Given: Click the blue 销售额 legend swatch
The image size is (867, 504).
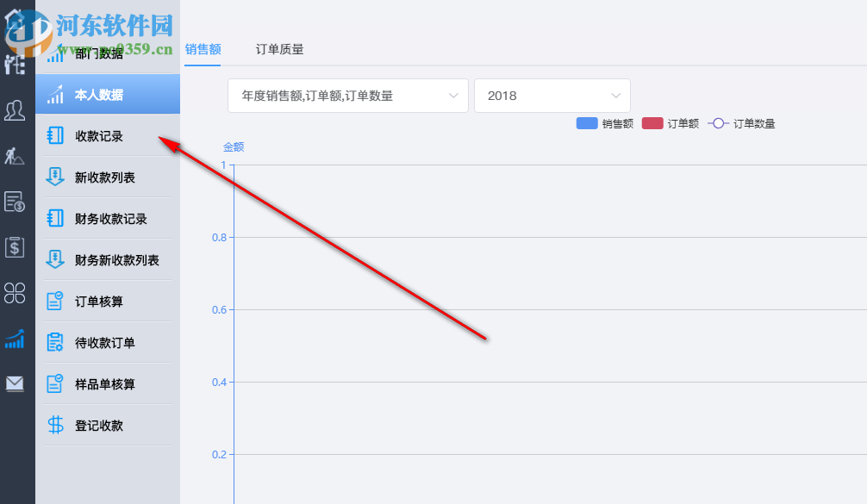Looking at the screenshot, I should pyautogui.click(x=587, y=123).
